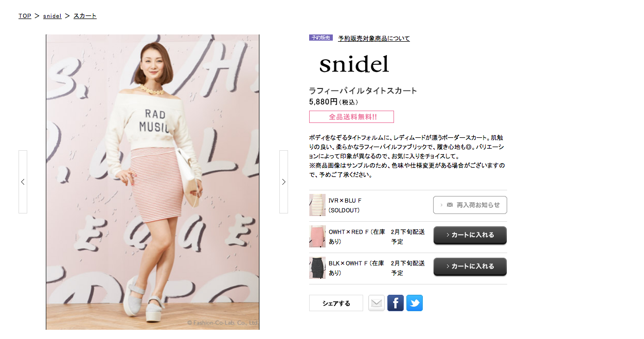This screenshot has width=644, height=339.
Task: Open snidel breadcrumb link
Action: (x=52, y=16)
